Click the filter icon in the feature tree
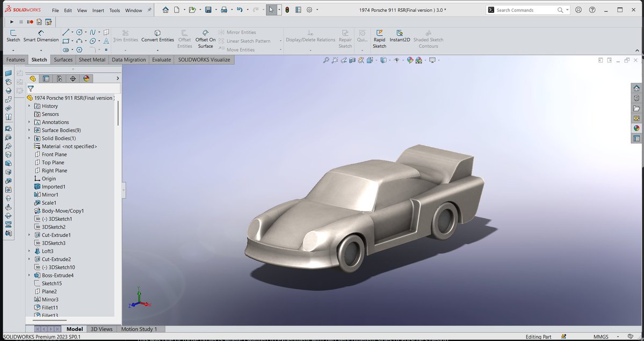The width and height of the screenshot is (644, 341). click(x=31, y=88)
